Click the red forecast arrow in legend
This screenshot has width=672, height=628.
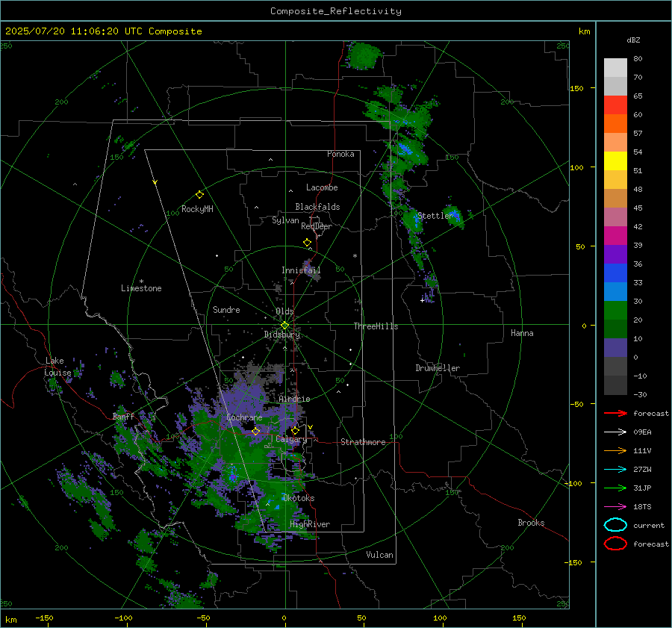615,413
